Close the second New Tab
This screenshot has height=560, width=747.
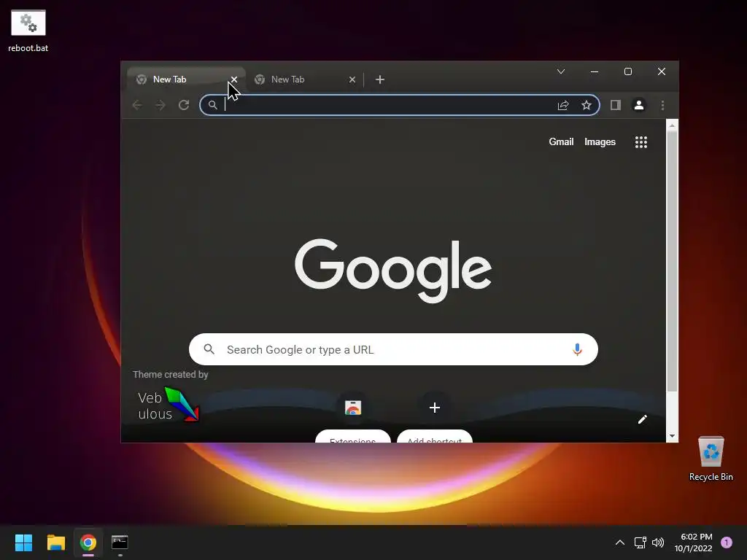[352, 79]
